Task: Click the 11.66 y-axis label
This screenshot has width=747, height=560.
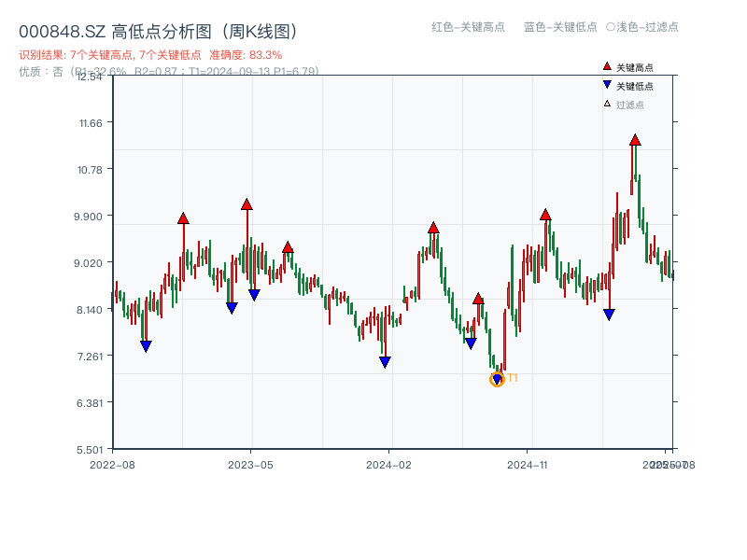Action: [91, 123]
